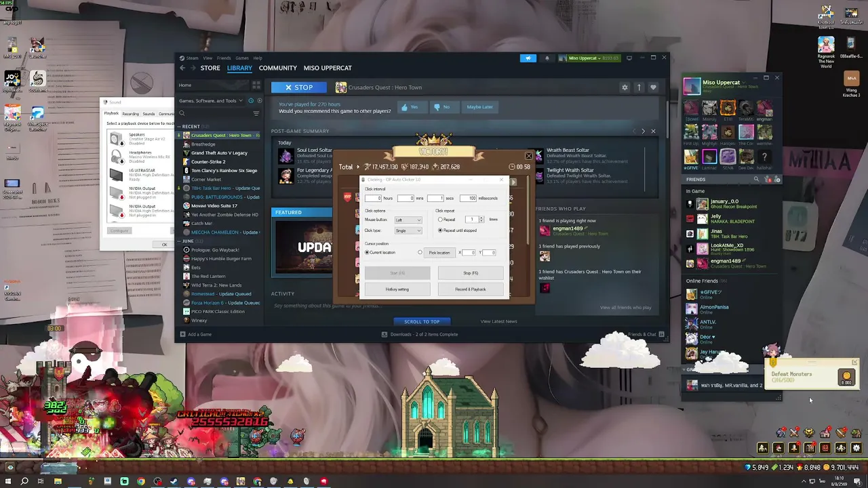Go to the STORE tab
The width and height of the screenshot is (868, 488).
(x=210, y=68)
